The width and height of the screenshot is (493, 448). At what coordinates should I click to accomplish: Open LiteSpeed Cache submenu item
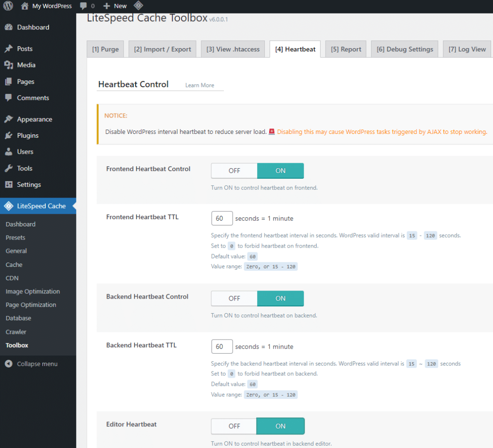(14, 264)
